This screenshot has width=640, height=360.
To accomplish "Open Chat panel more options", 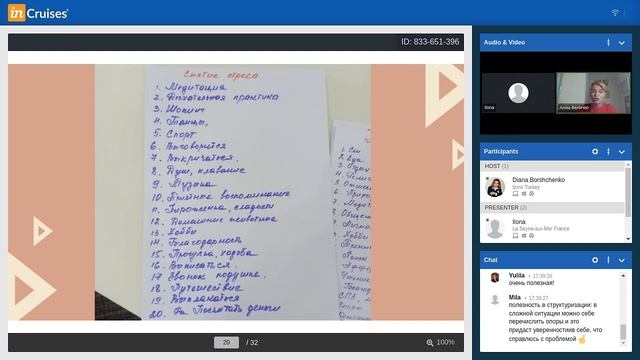I will [x=608, y=260].
